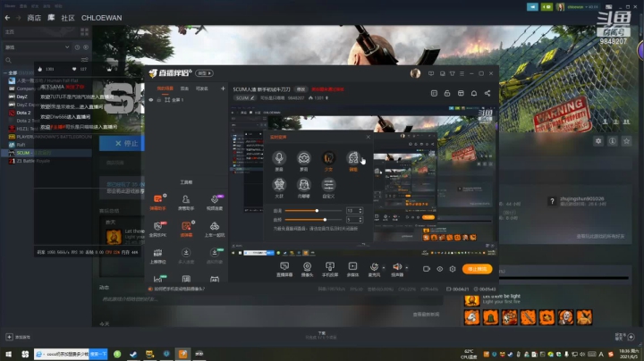This screenshot has height=361, width=644.
Task: Add a new scene with plus icon
Action: [x=223, y=88]
